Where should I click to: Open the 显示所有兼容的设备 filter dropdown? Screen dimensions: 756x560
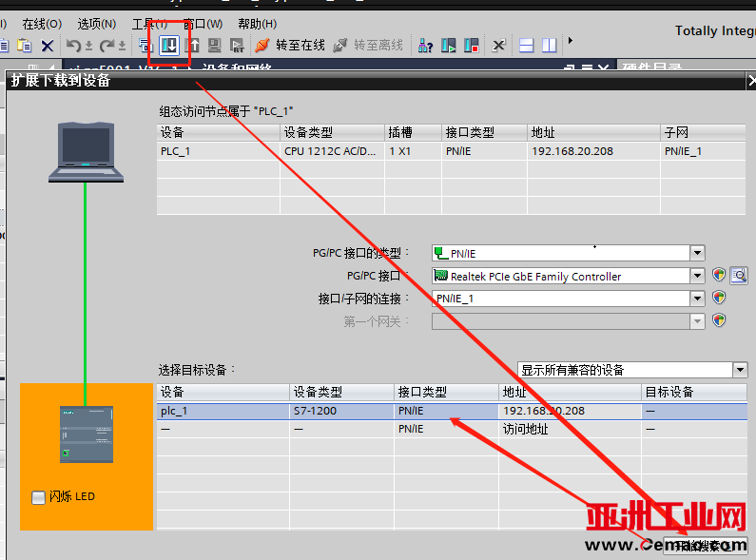[740, 370]
